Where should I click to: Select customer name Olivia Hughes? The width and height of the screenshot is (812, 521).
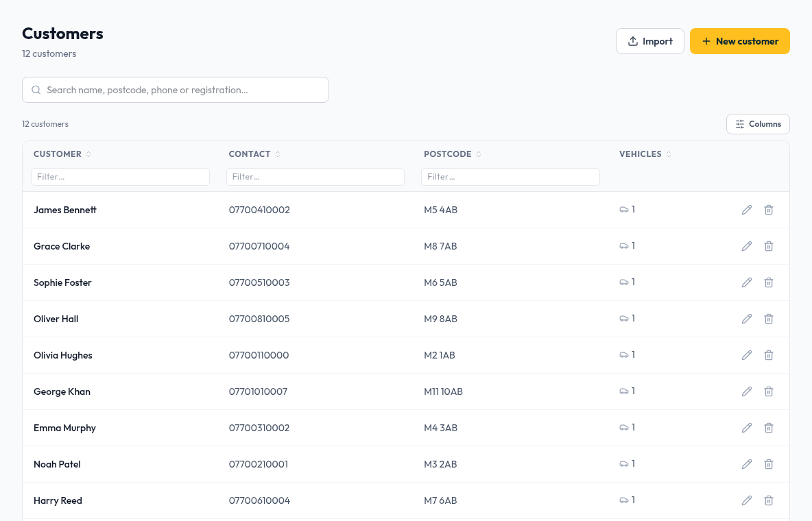coord(62,354)
